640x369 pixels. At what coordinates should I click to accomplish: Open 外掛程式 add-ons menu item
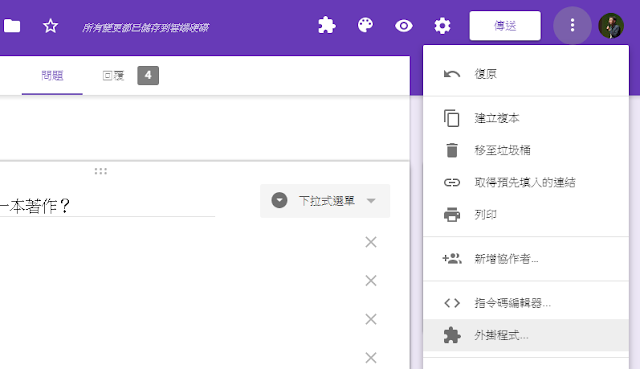(x=526, y=335)
